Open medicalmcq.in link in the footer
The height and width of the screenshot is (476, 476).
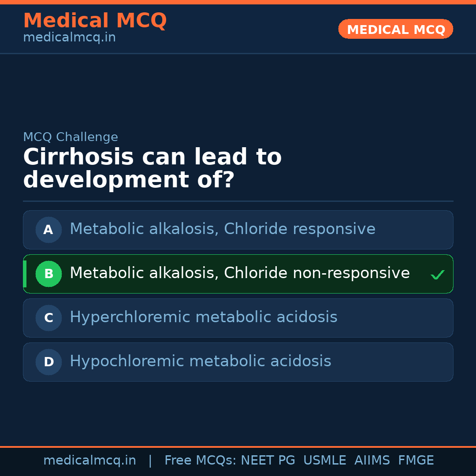pyautogui.click(x=89, y=461)
